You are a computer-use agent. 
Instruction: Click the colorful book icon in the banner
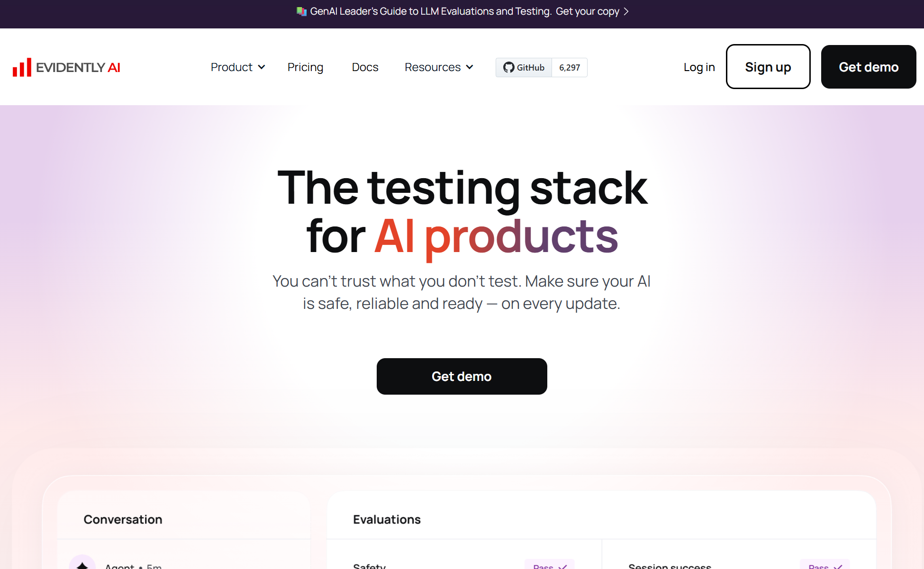(x=301, y=11)
